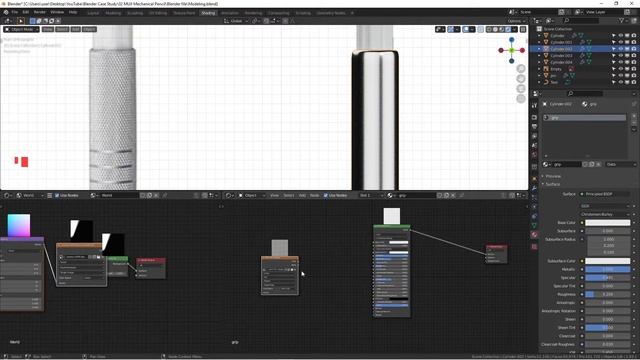Switch to the Geometry Nodes workspace tab

click(x=331, y=13)
